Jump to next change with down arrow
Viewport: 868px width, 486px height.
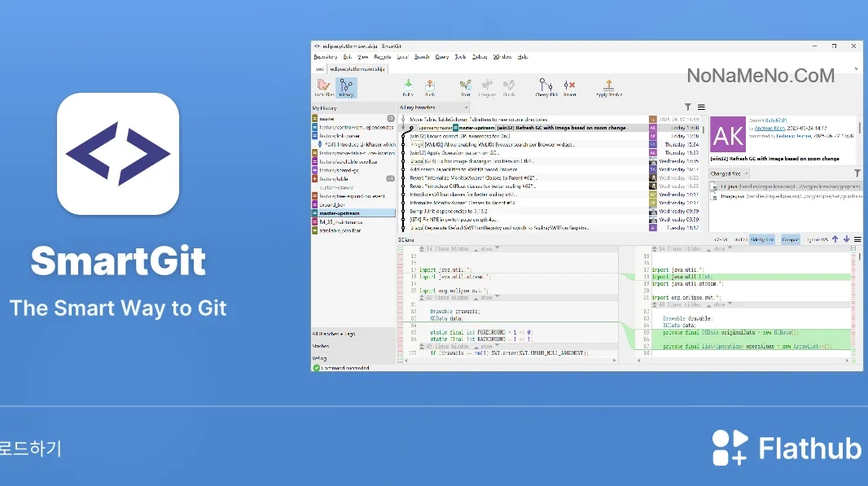pyautogui.click(x=846, y=239)
